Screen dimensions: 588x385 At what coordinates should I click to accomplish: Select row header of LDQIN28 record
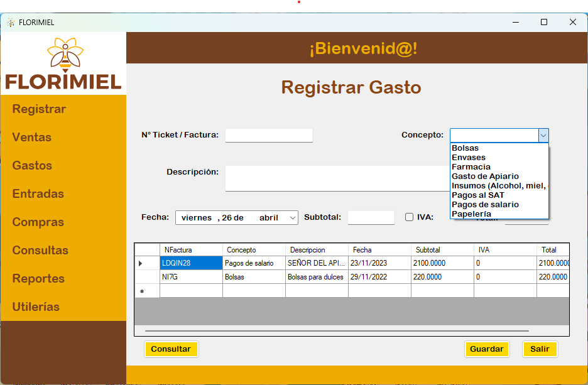click(141, 263)
